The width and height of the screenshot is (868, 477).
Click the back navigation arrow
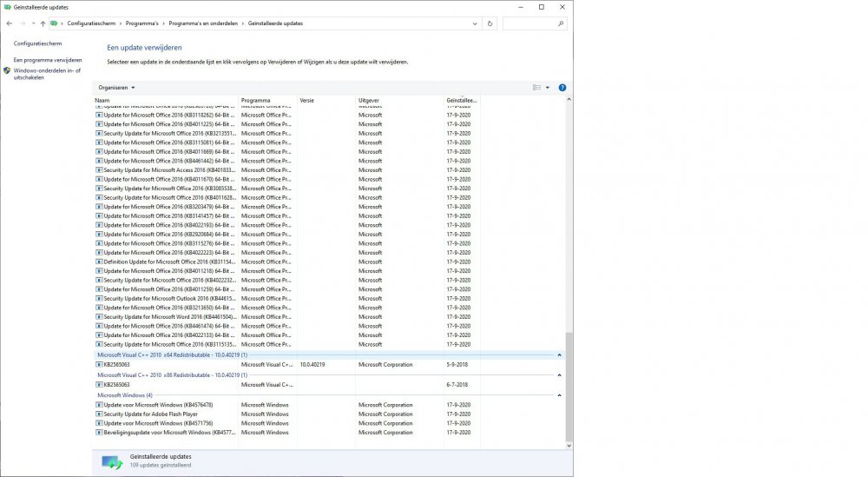point(10,23)
